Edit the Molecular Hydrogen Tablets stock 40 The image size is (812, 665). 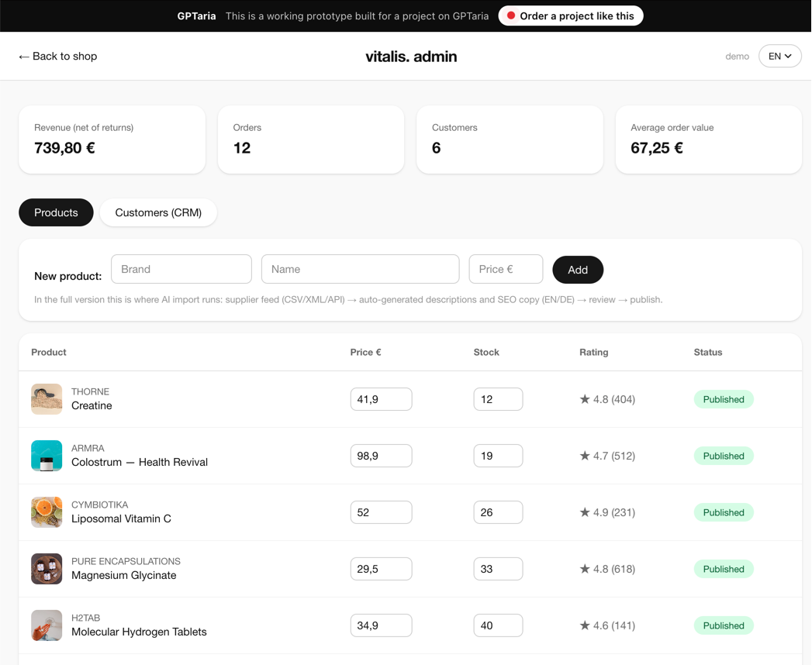tap(498, 625)
